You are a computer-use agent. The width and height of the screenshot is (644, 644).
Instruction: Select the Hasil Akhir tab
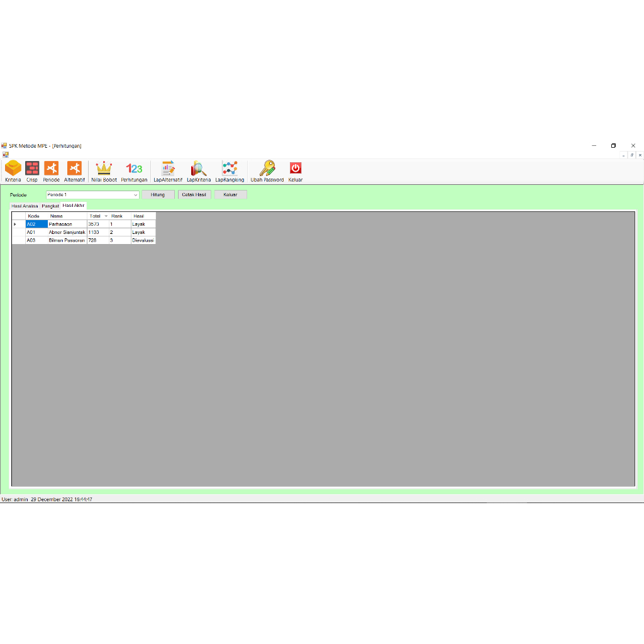[74, 206]
